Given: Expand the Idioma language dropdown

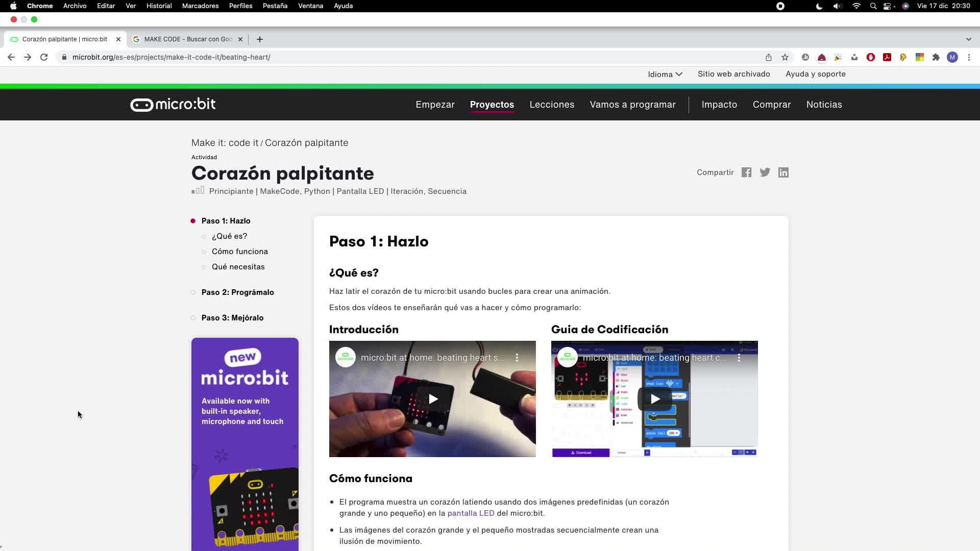Looking at the screenshot, I should click(665, 74).
